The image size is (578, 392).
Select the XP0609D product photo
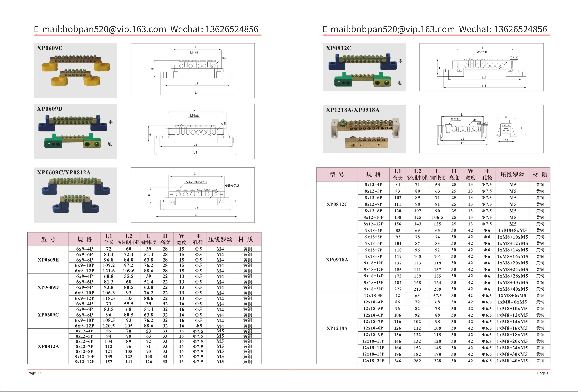pos(76,131)
